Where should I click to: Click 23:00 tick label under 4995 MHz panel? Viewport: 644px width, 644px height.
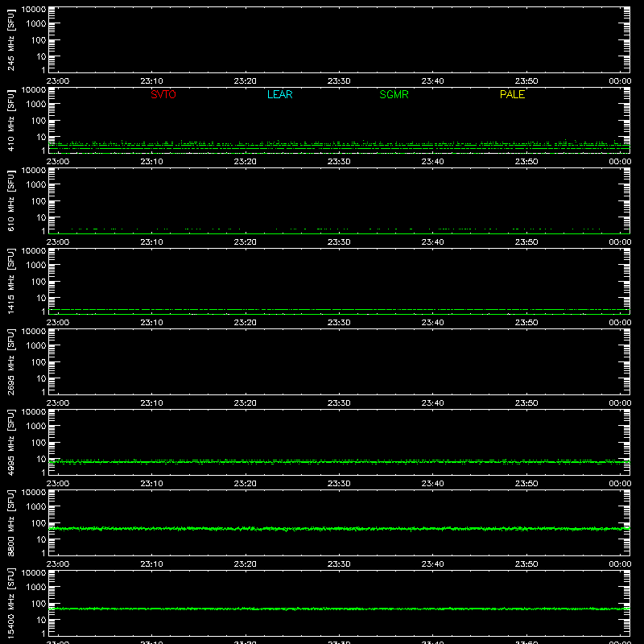pos(58,484)
